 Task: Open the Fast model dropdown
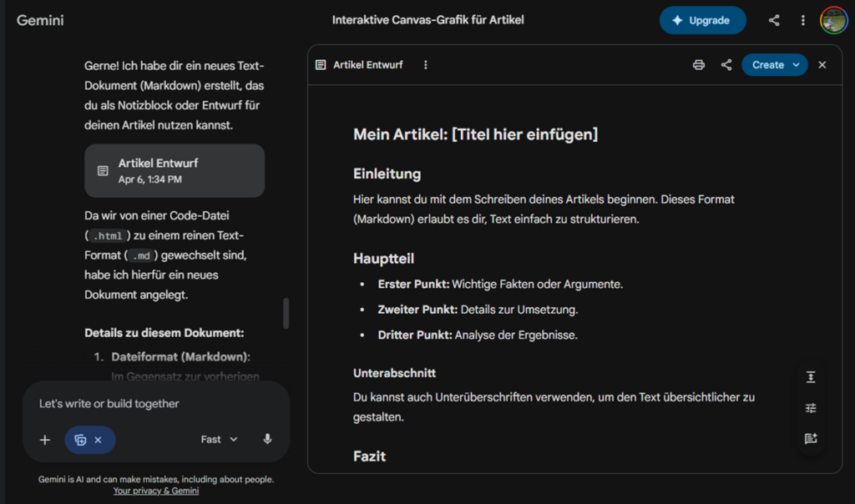219,440
